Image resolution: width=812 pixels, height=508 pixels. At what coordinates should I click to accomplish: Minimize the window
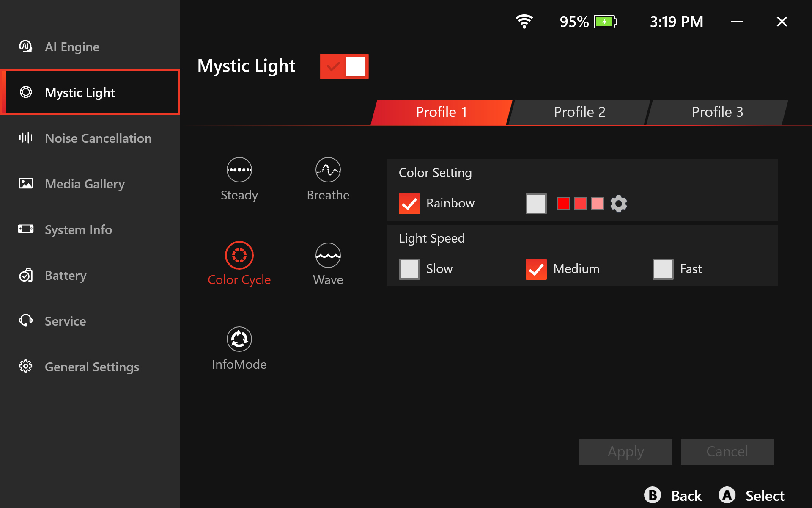[x=737, y=21]
